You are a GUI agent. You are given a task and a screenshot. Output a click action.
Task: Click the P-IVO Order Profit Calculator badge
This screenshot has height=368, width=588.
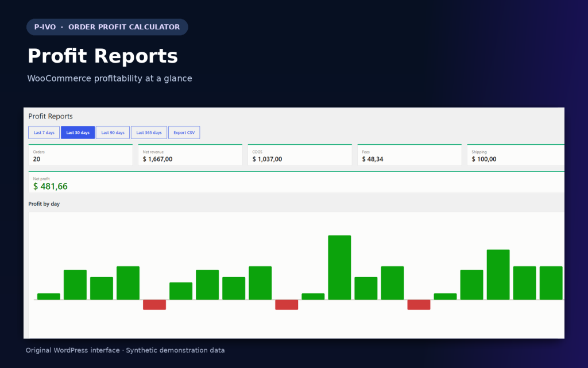click(107, 27)
